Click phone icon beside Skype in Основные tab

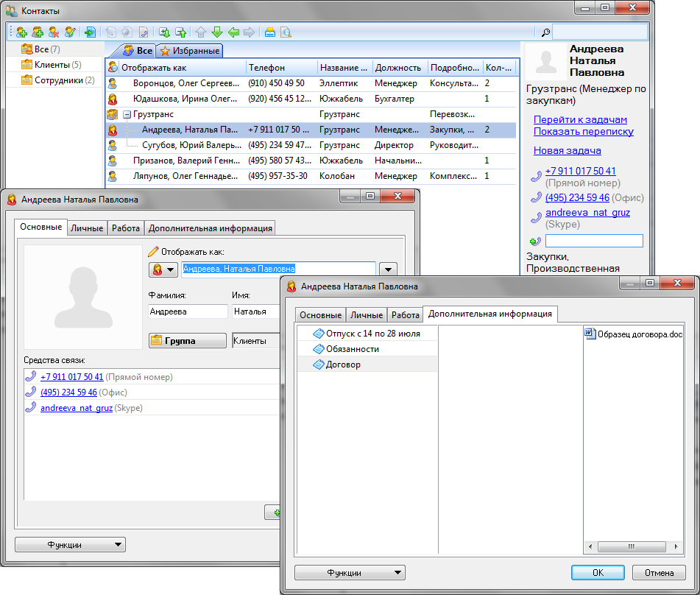(31, 407)
